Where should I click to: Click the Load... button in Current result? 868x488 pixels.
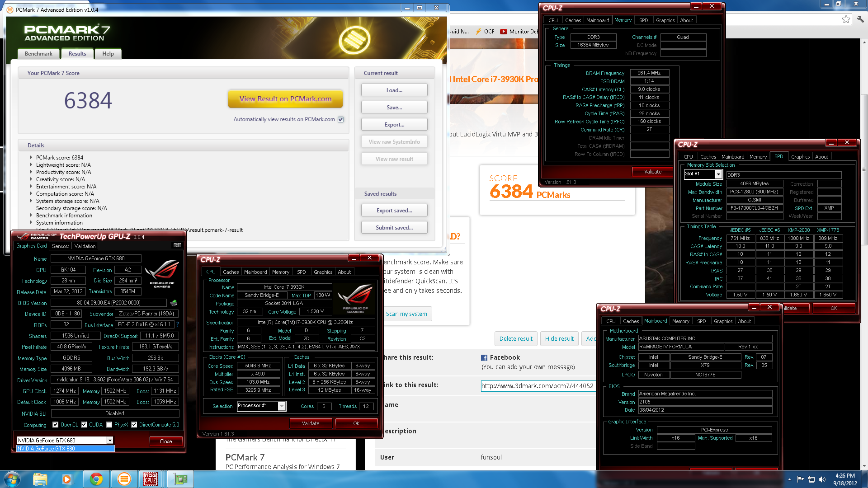pyautogui.click(x=394, y=90)
